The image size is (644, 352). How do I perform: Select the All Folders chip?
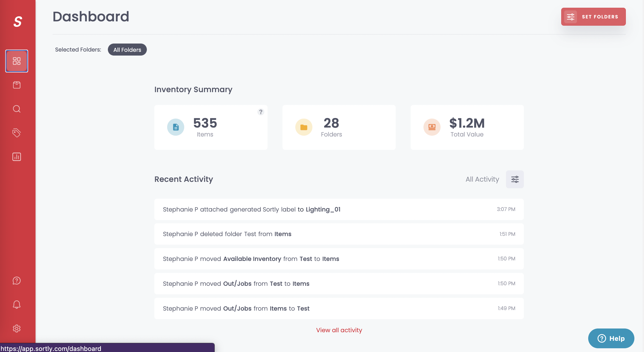[127, 50]
